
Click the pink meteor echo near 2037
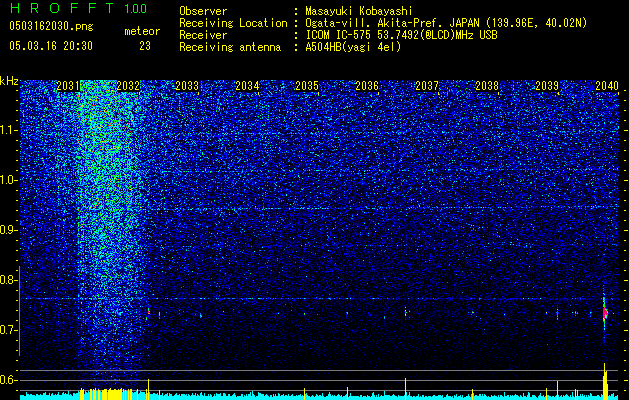[x=405, y=312]
